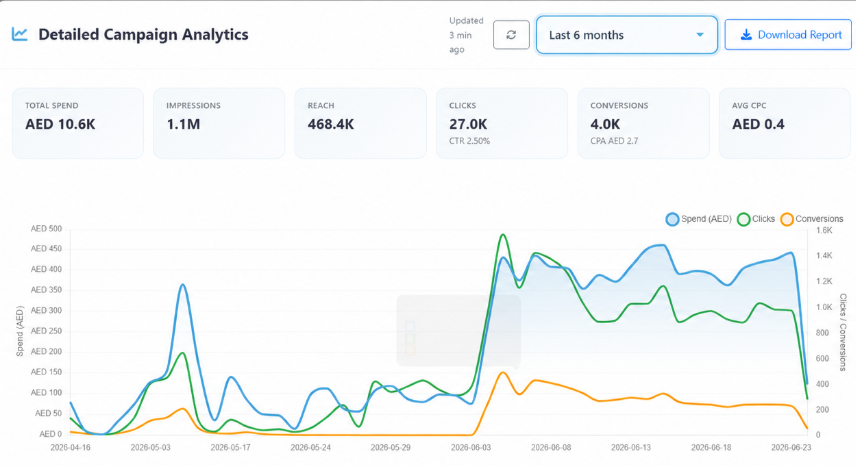Image resolution: width=856 pixels, height=466 pixels.
Task: Click the CPA AED 2.7 text
Action: click(614, 141)
